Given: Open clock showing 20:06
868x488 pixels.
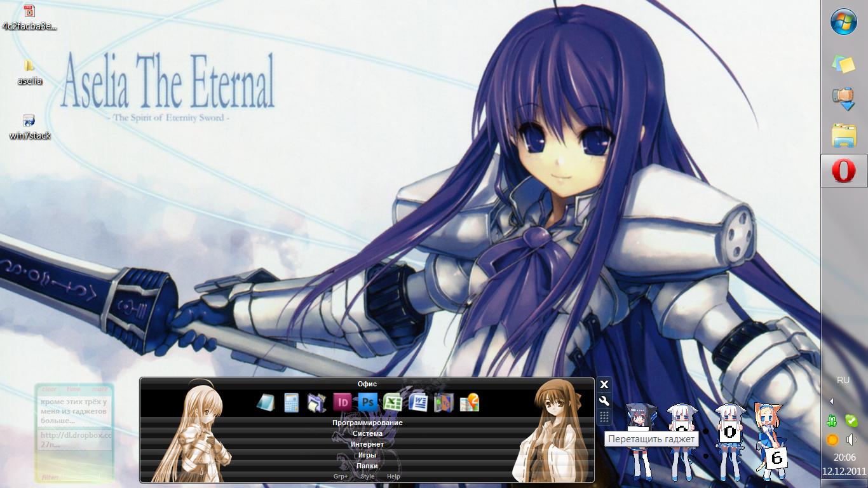Looking at the screenshot, I should (x=844, y=457).
